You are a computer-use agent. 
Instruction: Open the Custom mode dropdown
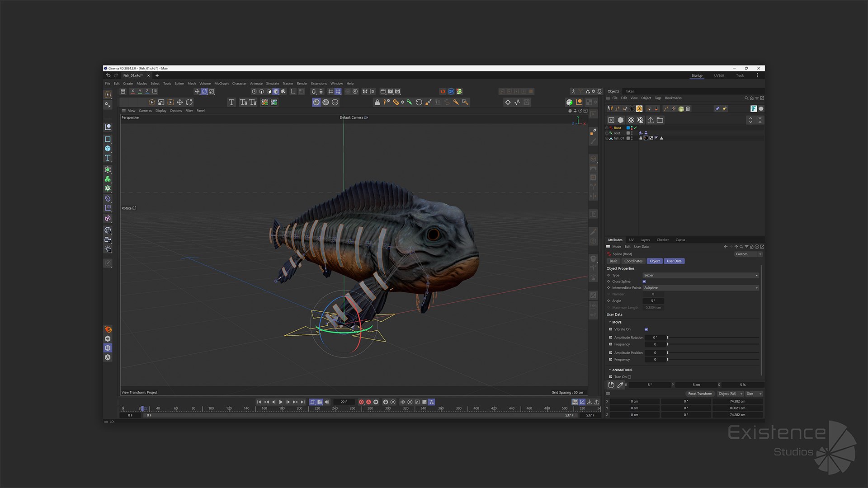click(x=749, y=254)
